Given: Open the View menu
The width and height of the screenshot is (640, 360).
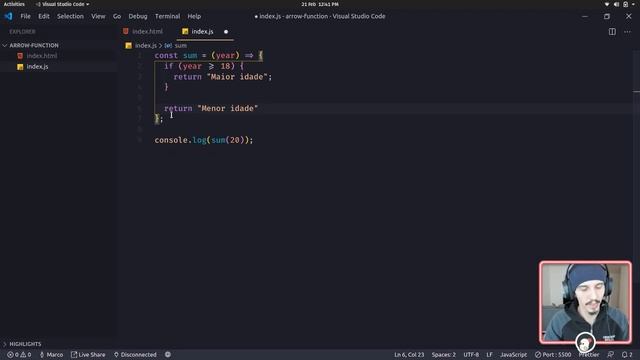Looking at the screenshot, I should pyautogui.click(x=98, y=16).
